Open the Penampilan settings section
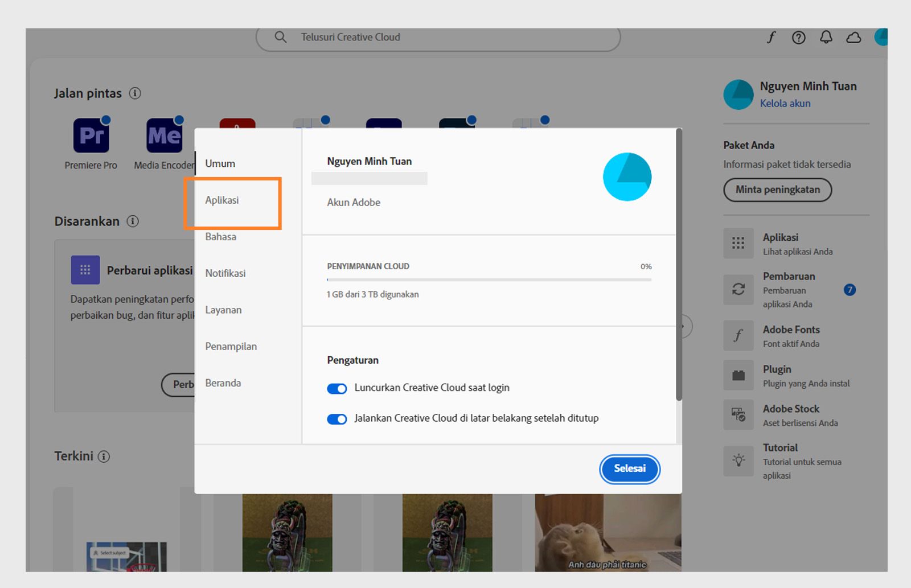911x588 pixels. tap(231, 346)
